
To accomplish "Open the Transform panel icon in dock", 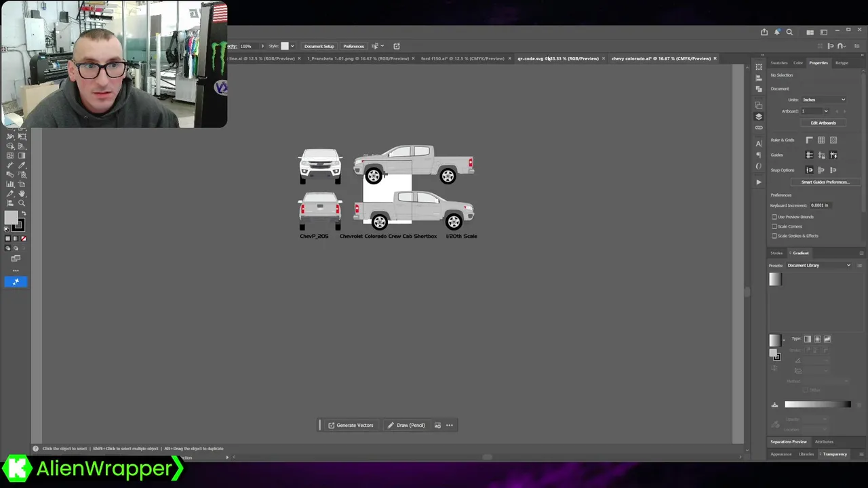I will coord(759,66).
